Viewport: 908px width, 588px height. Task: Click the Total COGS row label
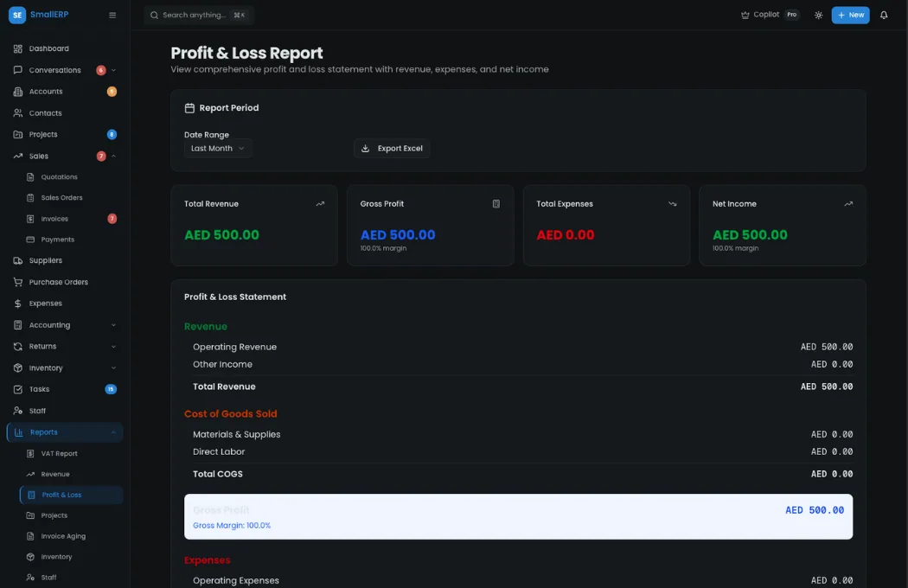tap(218, 474)
